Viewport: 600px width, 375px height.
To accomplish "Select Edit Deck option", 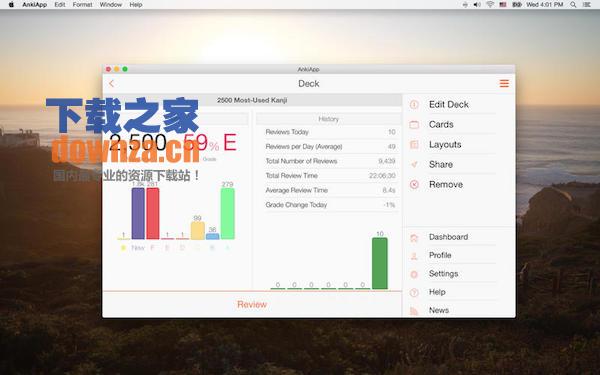I will (449, 104).
